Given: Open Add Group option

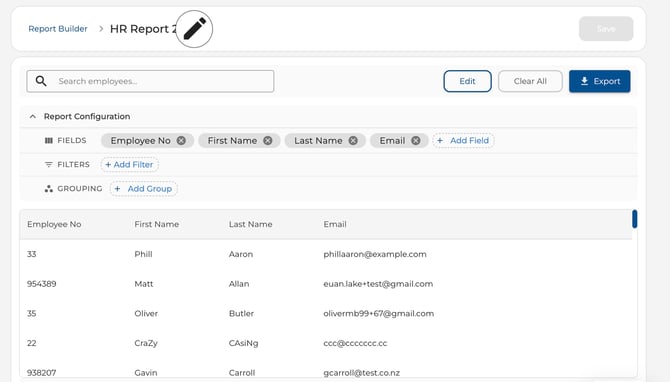Looking at the screenshot, I should [x=144, y=188].
